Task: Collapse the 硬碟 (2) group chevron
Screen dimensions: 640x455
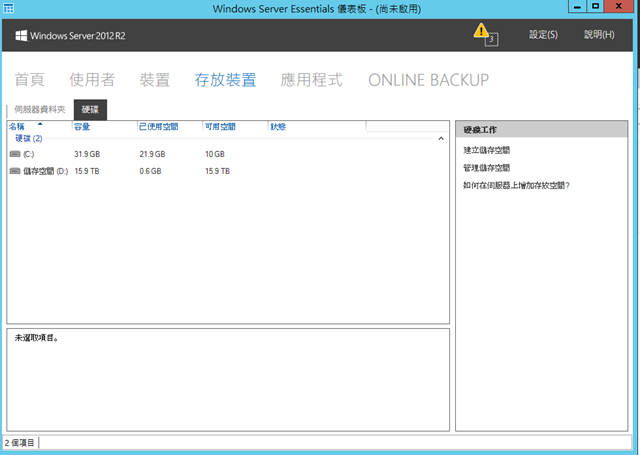Action: (x=441, y=139)
